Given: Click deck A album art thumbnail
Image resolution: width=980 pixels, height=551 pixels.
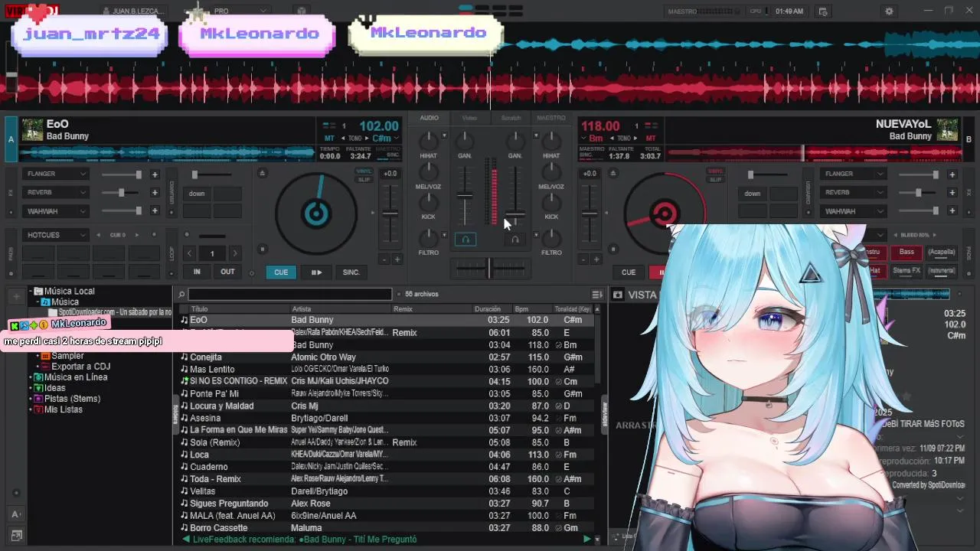Looking at the screenshot, I should 32,129.
